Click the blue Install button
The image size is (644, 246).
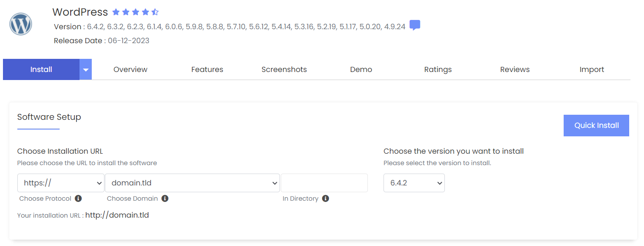click(41, 69)
